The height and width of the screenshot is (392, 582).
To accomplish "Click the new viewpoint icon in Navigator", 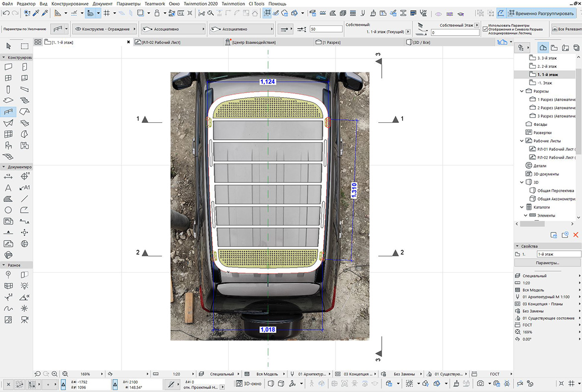I will pos(565,235).
